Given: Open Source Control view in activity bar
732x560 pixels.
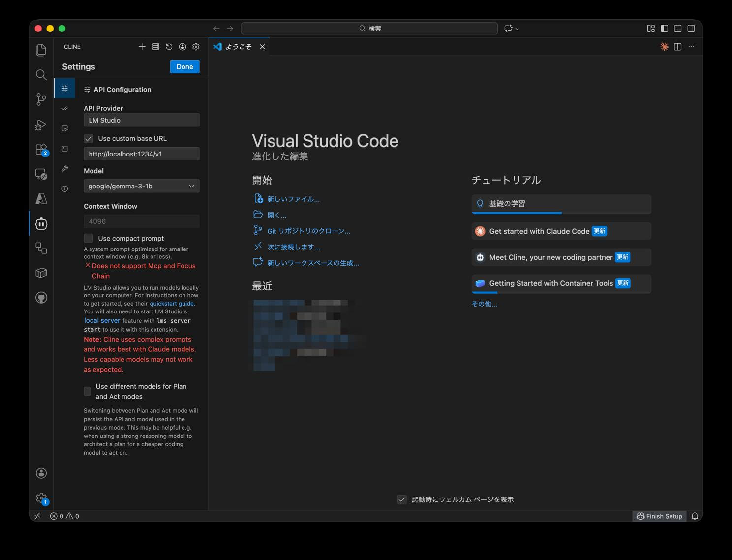Looking at the screenshot, I should (41, 99).
